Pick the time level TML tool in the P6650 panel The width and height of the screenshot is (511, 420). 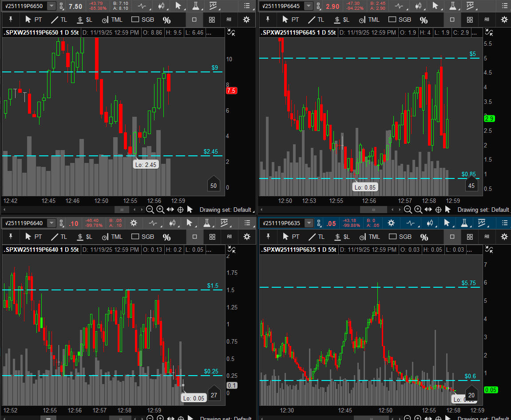[x=112, y=20]
